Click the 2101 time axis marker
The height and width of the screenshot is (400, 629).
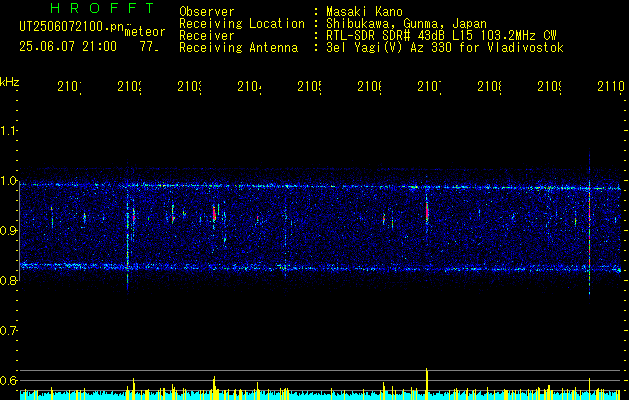[x=69, y=87]
